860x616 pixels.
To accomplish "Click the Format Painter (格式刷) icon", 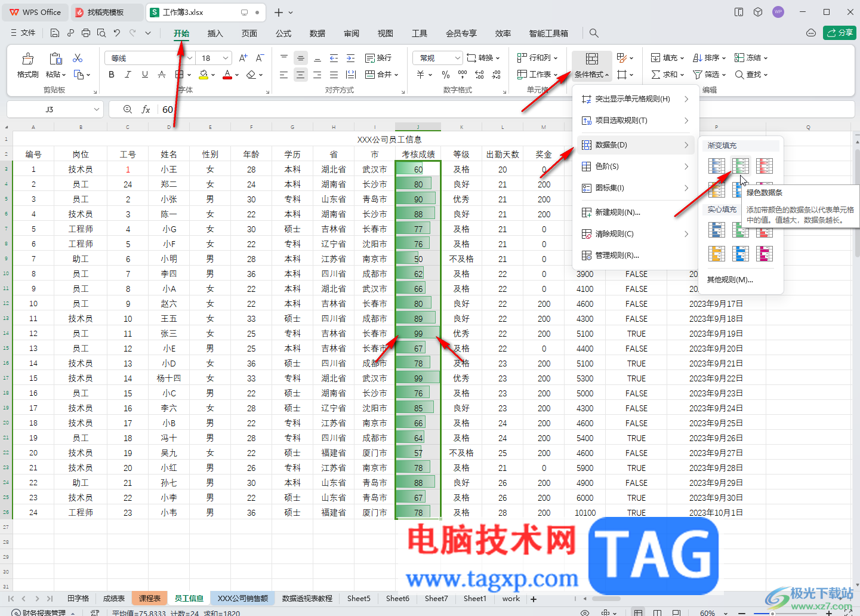I will point(27,58).
